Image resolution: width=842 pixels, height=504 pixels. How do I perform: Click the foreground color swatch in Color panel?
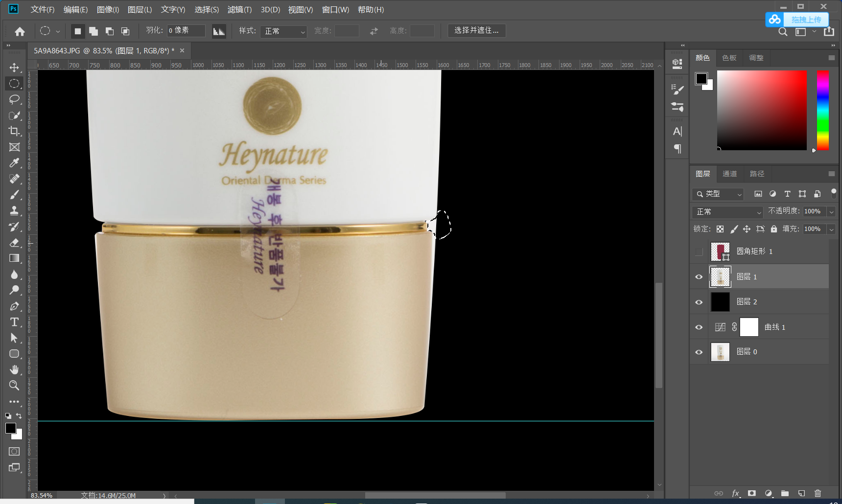702,78
